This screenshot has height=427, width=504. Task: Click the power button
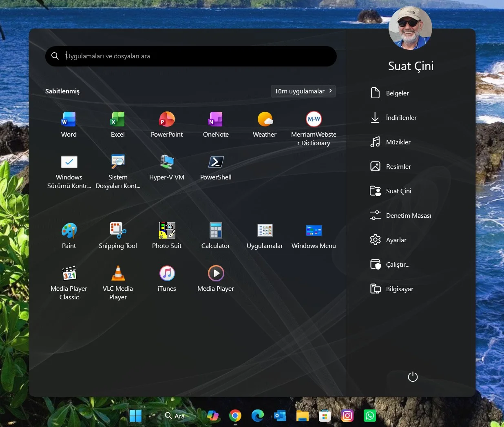[413, 376]
